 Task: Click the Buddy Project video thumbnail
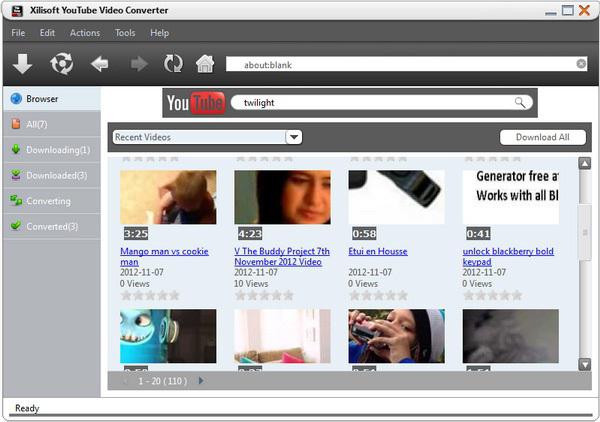(x=282, y=205)
